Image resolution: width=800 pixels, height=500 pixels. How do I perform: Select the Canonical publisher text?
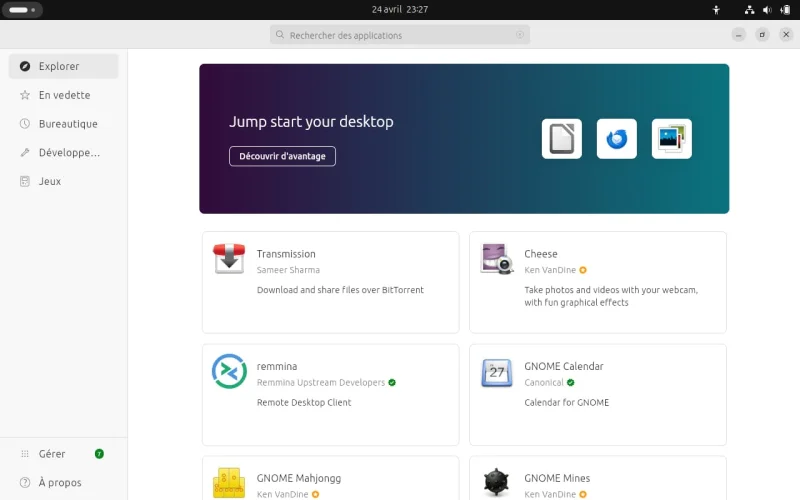click(544, 383)
